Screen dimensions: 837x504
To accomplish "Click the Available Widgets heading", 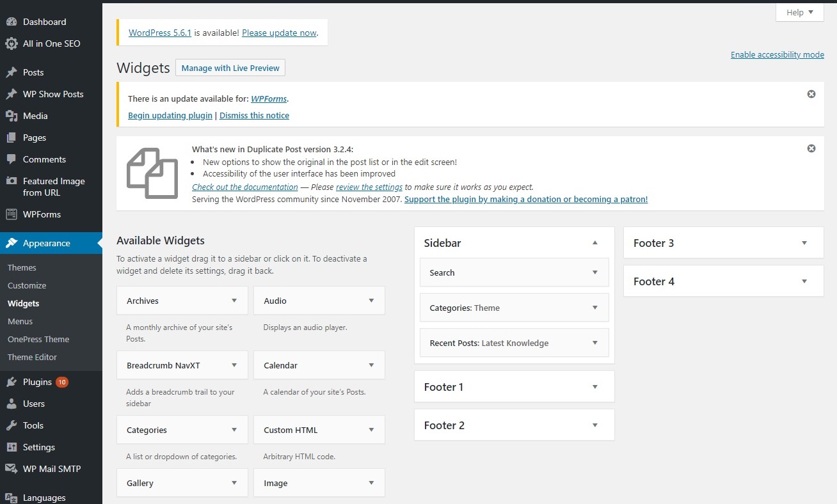I will point(161,240).
